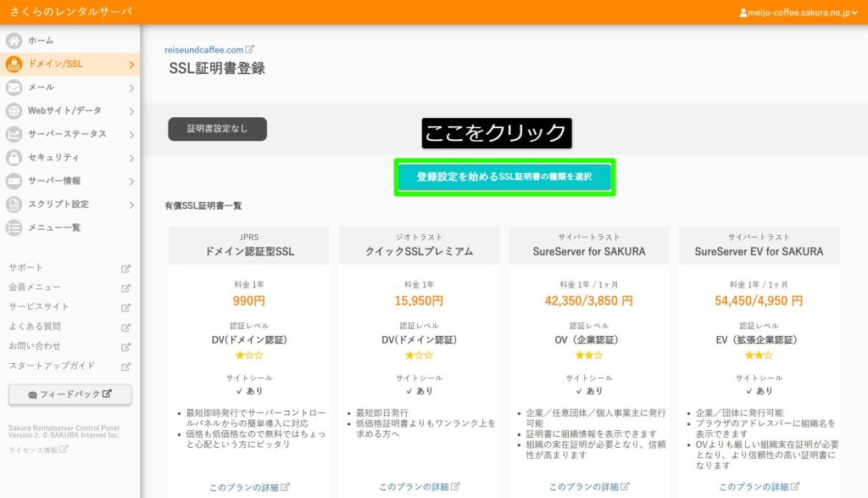
Task: Expand the セキュリティ chevron
Action: (x=131, y=159)
